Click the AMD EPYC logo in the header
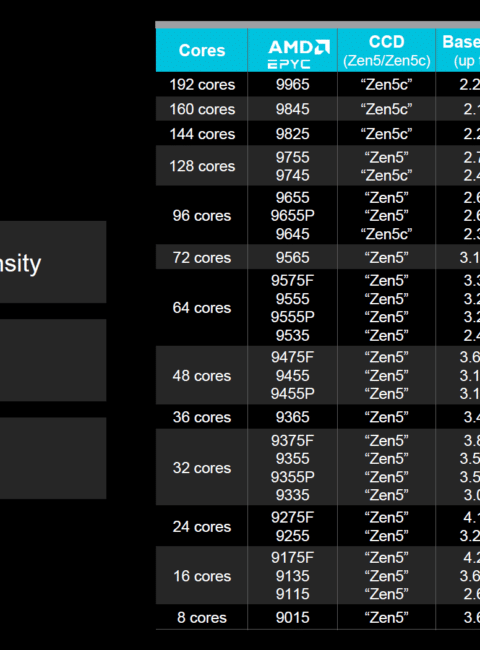 [299, 54]
